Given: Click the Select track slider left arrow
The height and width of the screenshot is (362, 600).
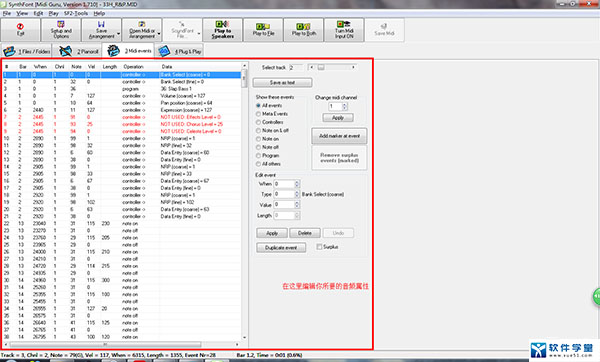Looking at the screenshot, I should 311,67.
